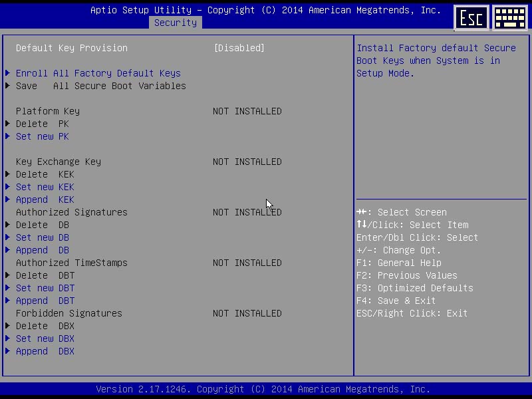532x399 pixels.
Task: Click NOT INSTALLED status of Authorized TimeStamps
Action: click(x=247, y=263)
